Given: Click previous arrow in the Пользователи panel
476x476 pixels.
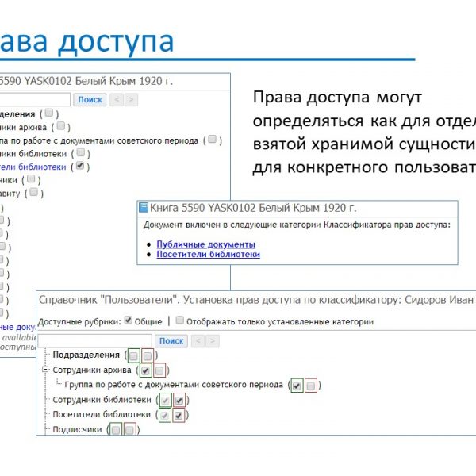Looking at the screenshot, I should pyautogui.click(x=199, y=340).
